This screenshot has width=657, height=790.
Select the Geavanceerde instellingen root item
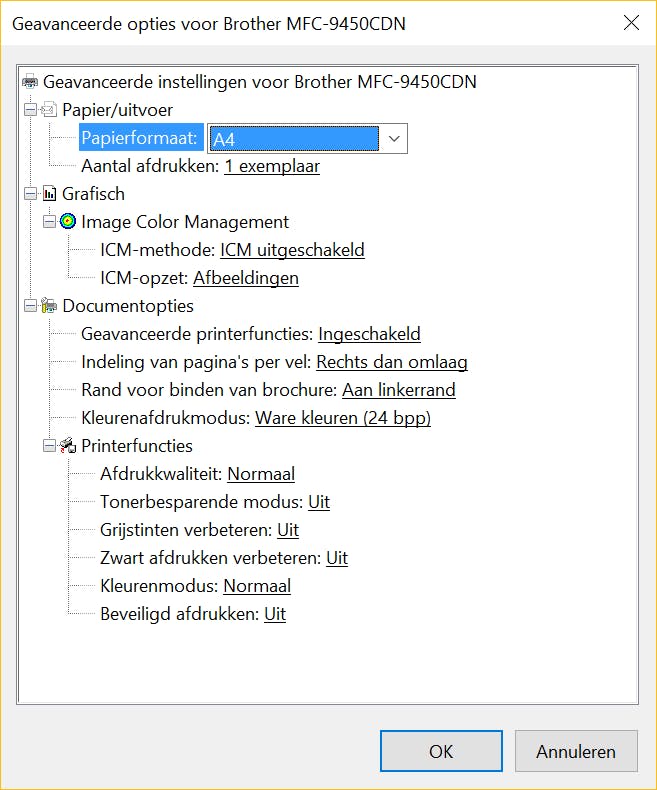point(259,82)
